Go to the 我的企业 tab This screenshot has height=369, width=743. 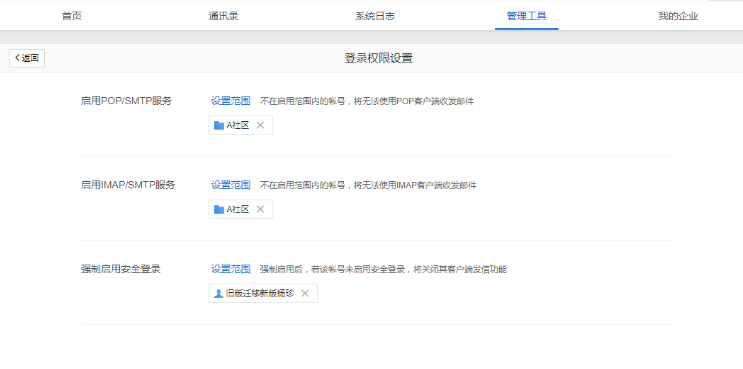pos(678,16)
